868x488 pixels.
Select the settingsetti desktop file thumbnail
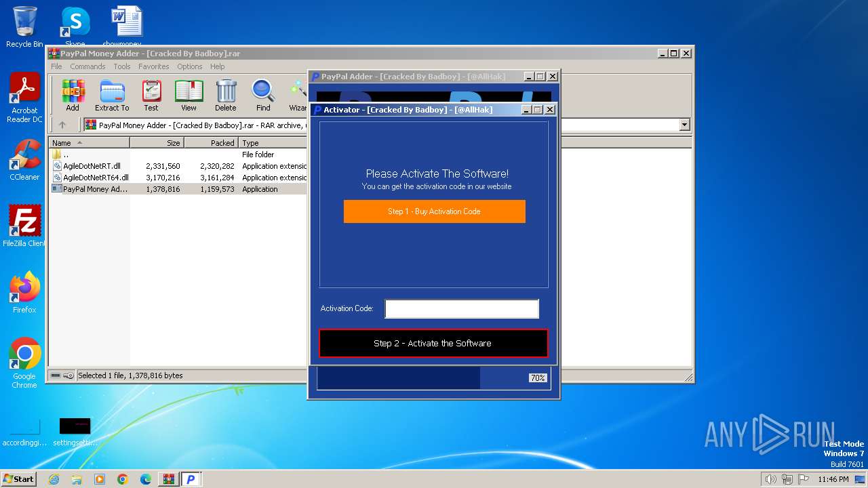tap(75, 431)
